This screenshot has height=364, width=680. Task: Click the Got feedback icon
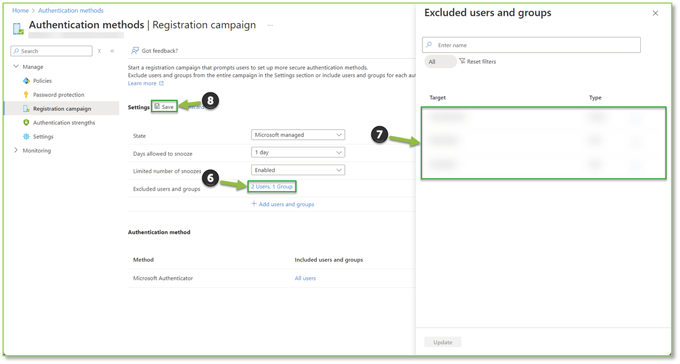pos(135,51)
